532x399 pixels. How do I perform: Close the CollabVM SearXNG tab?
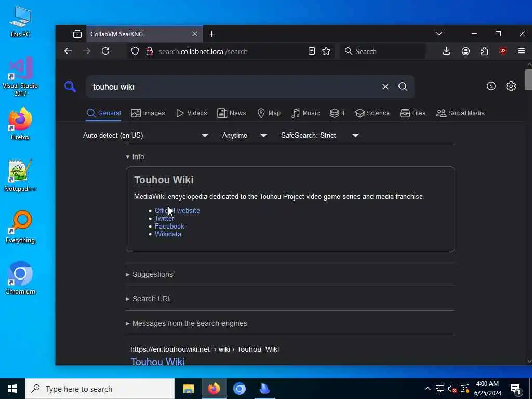tap(195, 34)
